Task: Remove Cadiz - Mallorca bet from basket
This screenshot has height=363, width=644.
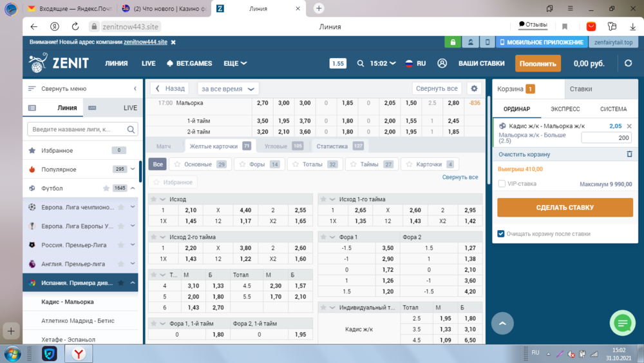Action: tap(629, 126)
